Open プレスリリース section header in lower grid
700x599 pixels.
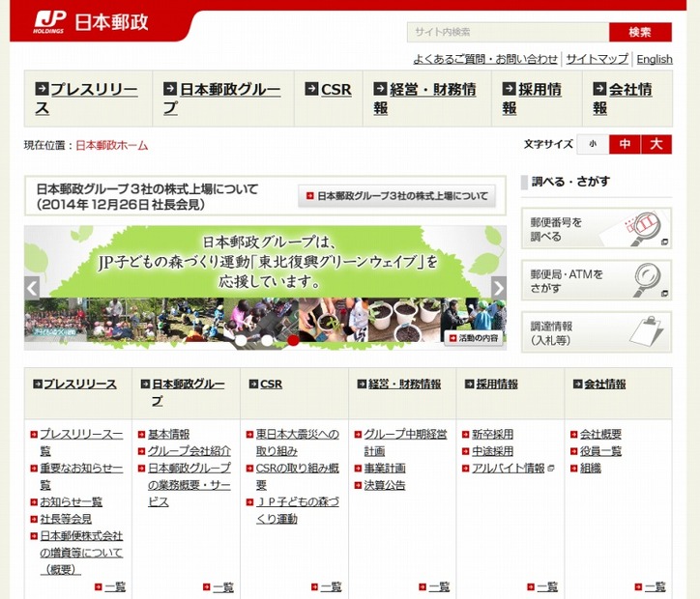(x=74, y=384)
